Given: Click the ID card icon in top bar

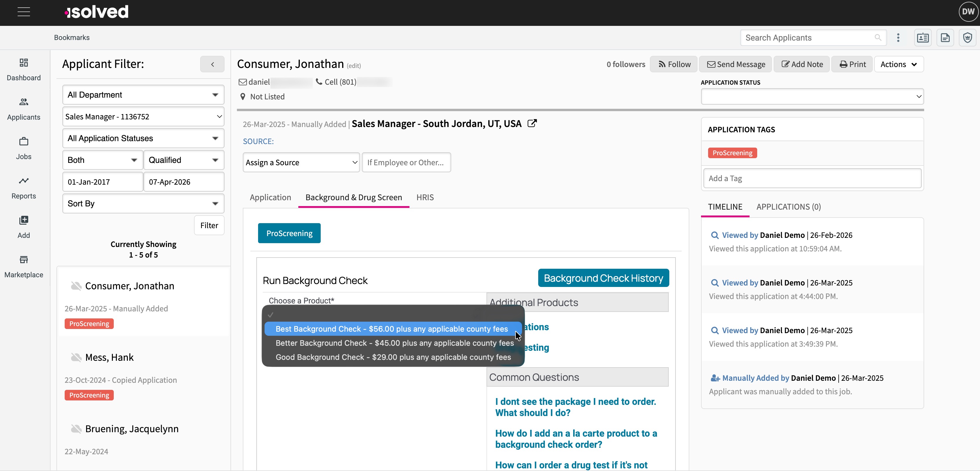Looking at the screenshot, I should [x=923, y=38].
